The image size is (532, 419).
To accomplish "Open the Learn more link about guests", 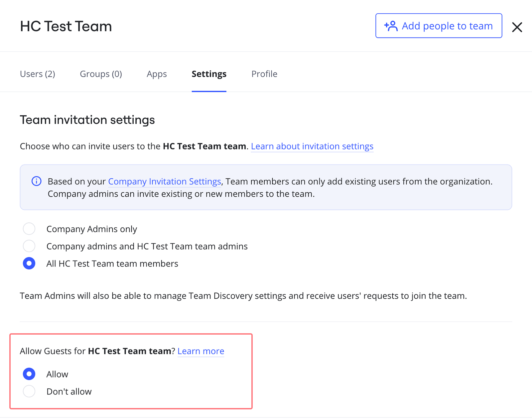I will [x=201, y=351].
